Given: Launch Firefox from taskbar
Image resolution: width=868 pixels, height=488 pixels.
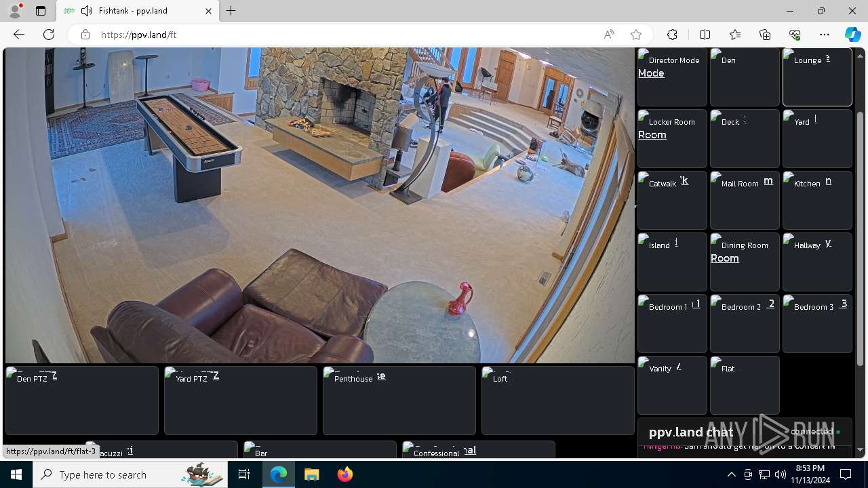Looking at the screenshot, I should pyautogui.click(x=344, y=474).
